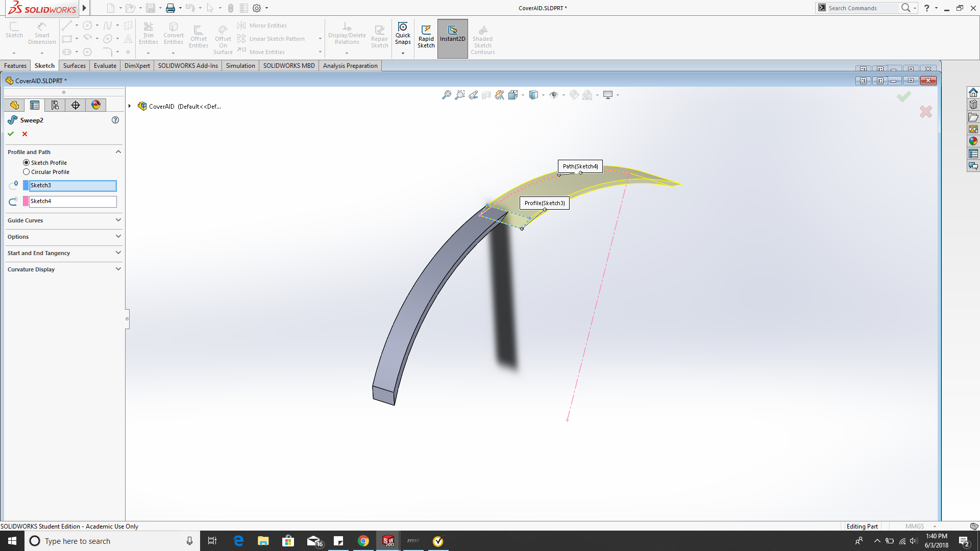Open the SOLIDWORKS Add-Ins tab
The width and height of the screenshot is (980, 551).
pyautogui.click(x=188, y=66)
